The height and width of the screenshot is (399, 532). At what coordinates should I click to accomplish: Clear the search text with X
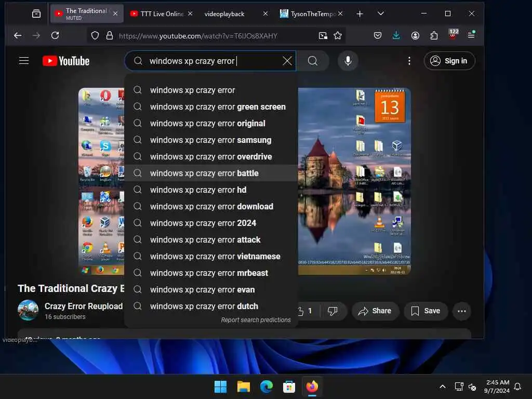(x=287, y=61)
